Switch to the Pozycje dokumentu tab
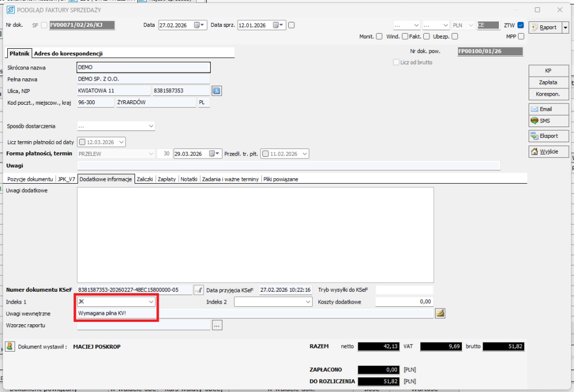 click(x=29, y=179)
